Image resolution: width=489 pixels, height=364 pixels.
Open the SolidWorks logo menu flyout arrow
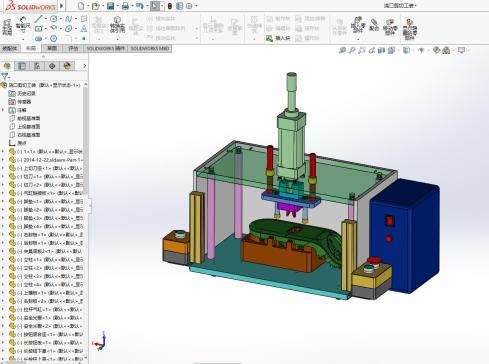coord(61,6)
